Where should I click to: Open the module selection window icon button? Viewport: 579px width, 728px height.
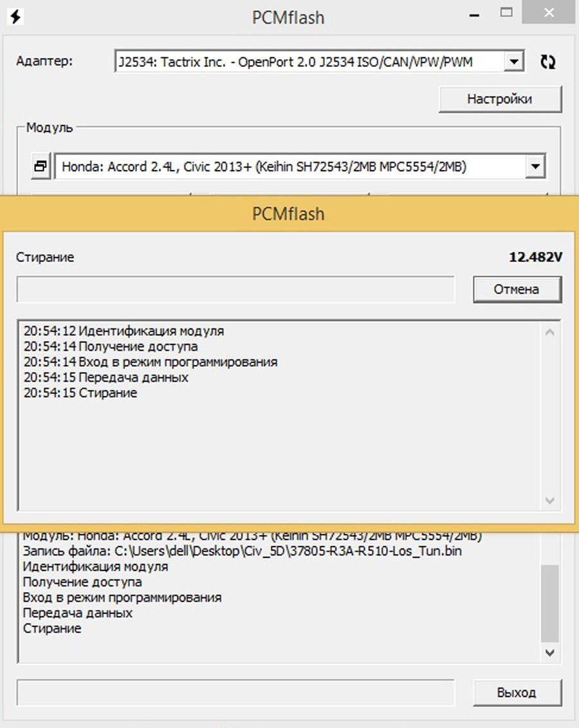tap(41, 166)
